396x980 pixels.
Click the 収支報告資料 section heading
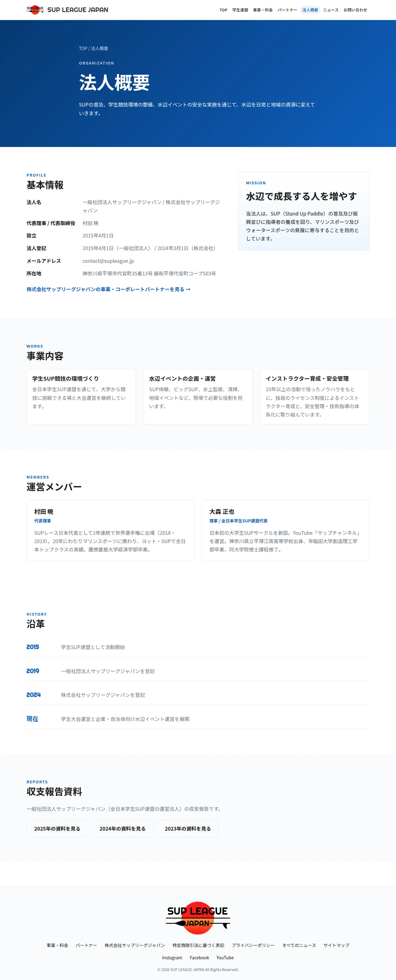[54, 792]
